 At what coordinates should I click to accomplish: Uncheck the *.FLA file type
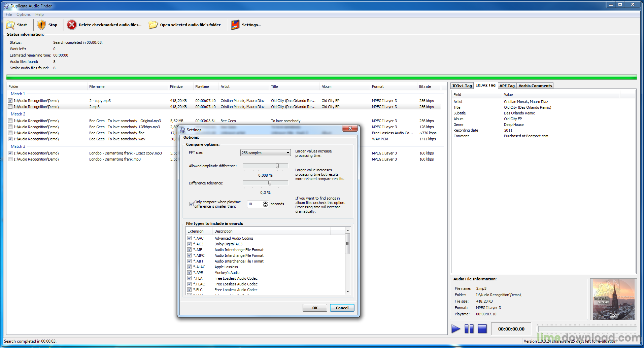(x=189, y=278)
